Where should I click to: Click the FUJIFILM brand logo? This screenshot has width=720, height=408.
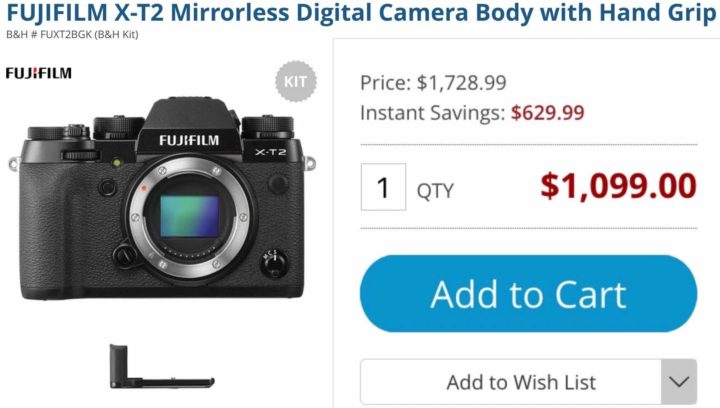39,73
